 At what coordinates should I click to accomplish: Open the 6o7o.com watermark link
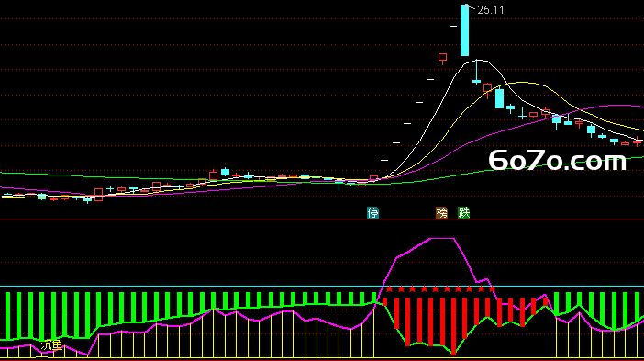point(558,161)
